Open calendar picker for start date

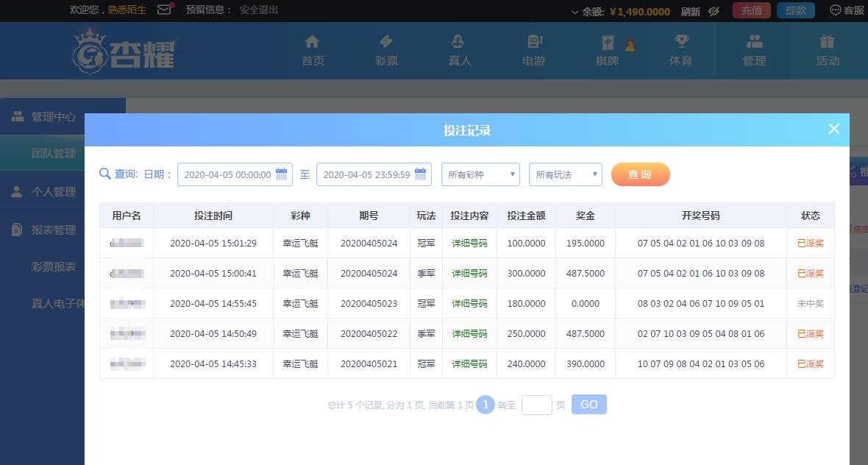point(281,174)
